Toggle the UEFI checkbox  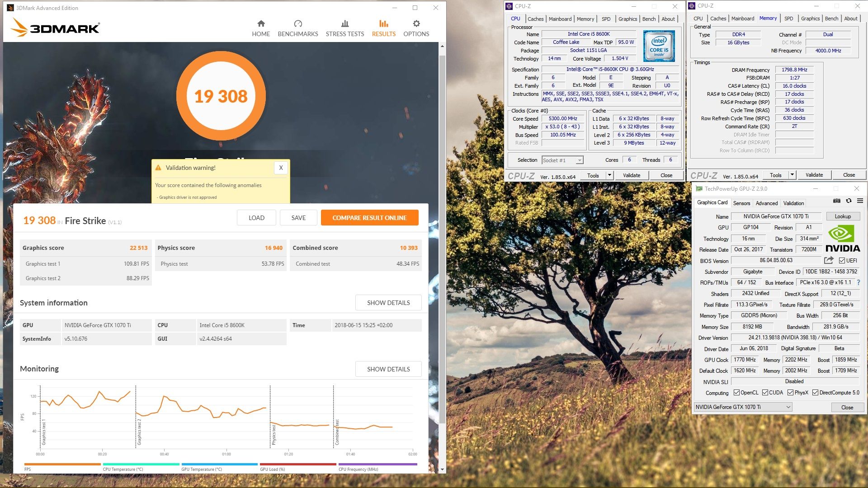tap(842, 261)
